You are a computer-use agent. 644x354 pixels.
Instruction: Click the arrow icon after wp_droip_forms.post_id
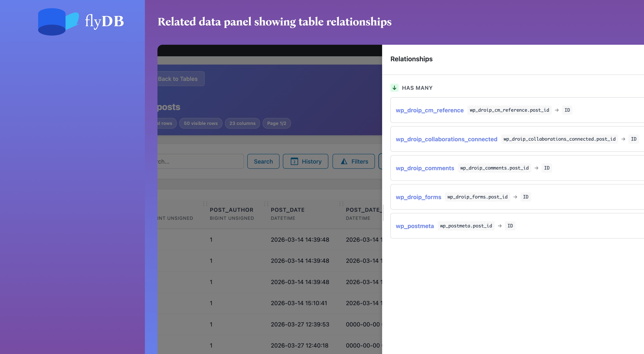[x=516, y=197]
